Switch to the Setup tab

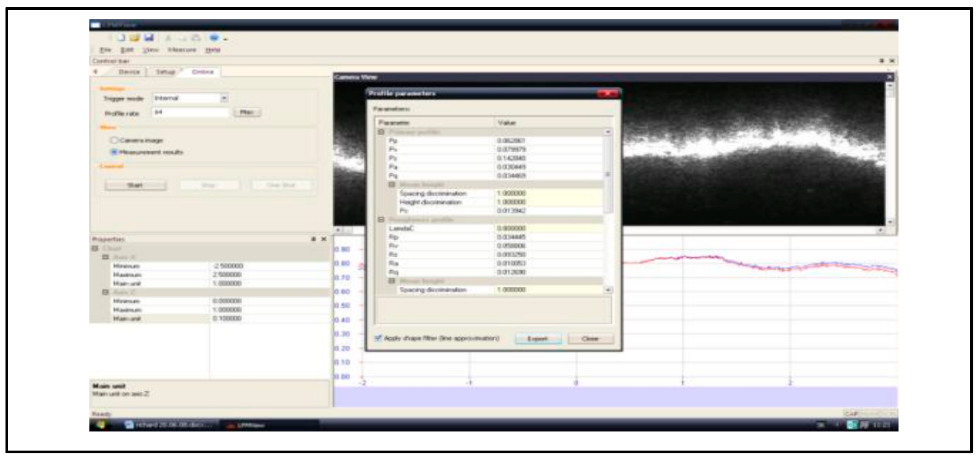click(x=165, y=72)
